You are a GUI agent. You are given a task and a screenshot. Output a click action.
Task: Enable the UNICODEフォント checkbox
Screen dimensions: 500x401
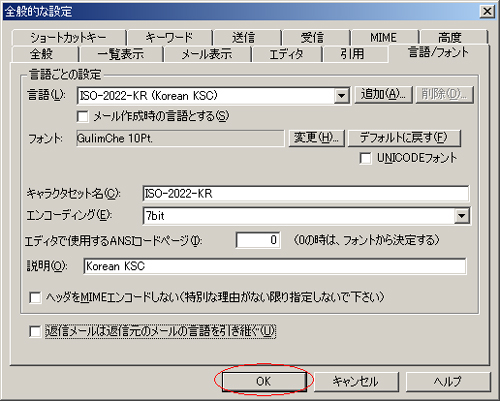365,158
